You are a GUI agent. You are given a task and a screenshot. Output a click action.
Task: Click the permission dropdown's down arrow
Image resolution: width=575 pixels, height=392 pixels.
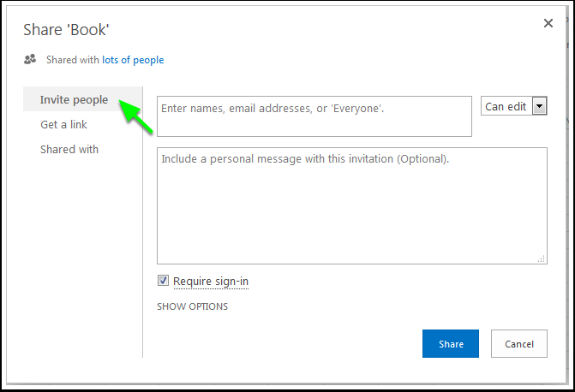tap(539, 107)
